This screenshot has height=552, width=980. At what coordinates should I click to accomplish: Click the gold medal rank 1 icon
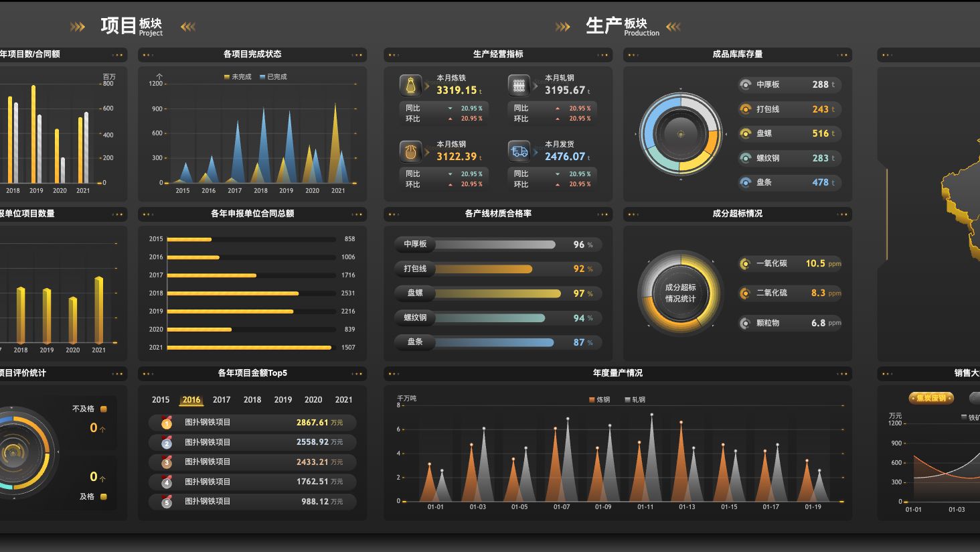[x=167, y=423]
